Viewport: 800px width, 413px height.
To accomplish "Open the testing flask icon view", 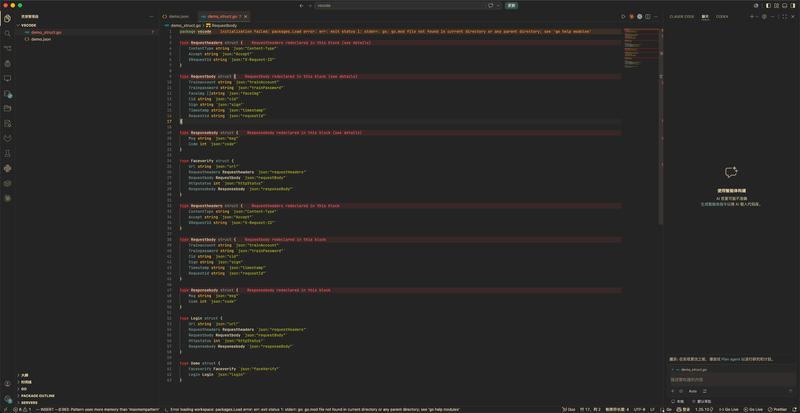I will click(8, 153).
